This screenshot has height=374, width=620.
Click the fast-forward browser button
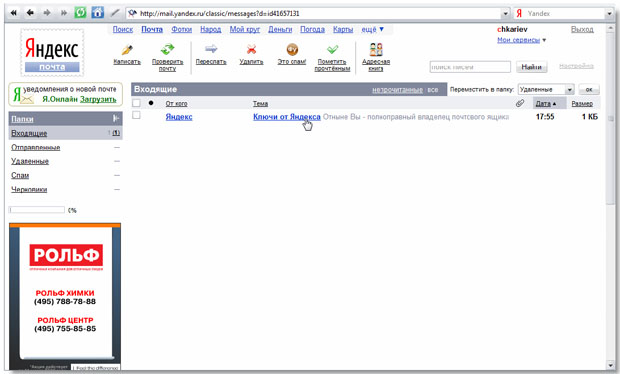pyautogui.click(x=64, y=13)
